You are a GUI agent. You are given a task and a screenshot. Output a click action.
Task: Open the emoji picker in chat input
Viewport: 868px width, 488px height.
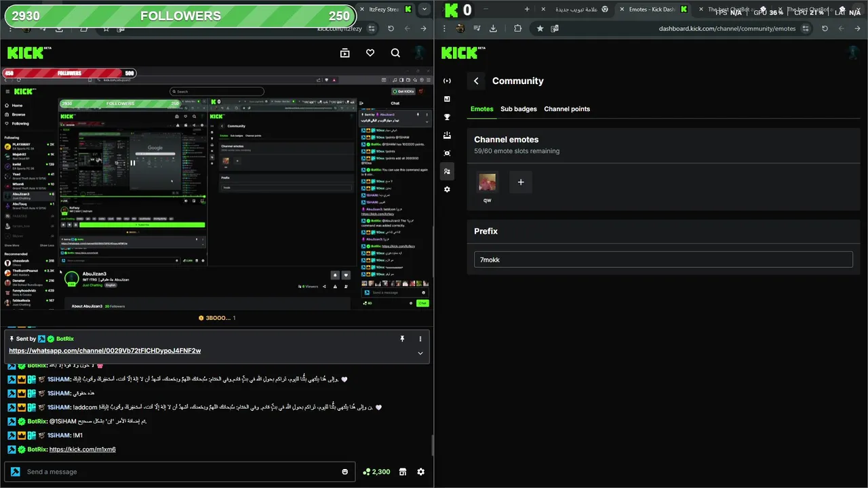coord(345,472)
